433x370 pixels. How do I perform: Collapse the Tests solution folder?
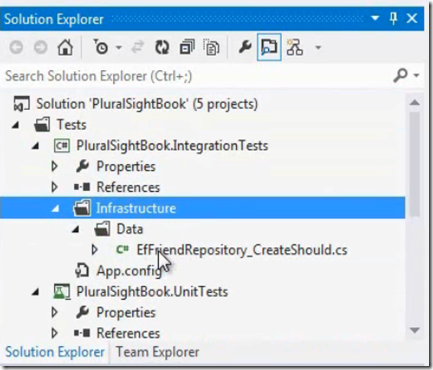(x=15, y=126)
